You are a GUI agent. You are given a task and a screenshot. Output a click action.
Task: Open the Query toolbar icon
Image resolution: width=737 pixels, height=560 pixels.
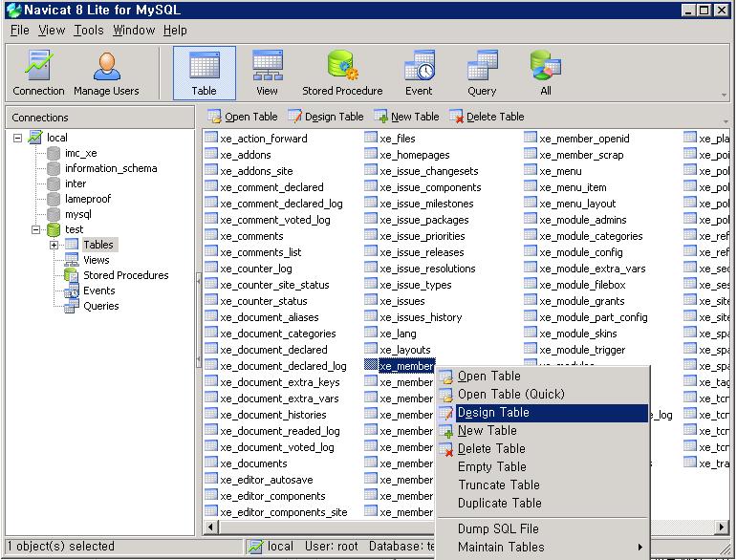point(482,74)
